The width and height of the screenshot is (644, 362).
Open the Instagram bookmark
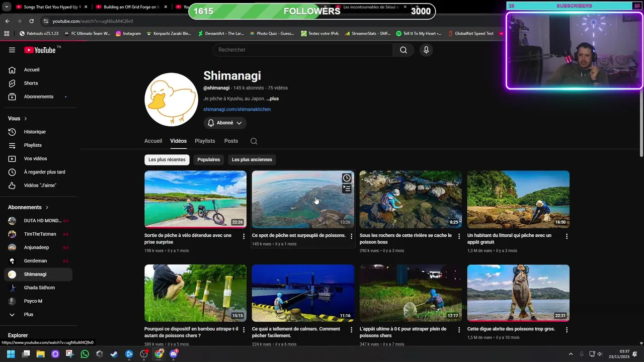coord(128,34)
